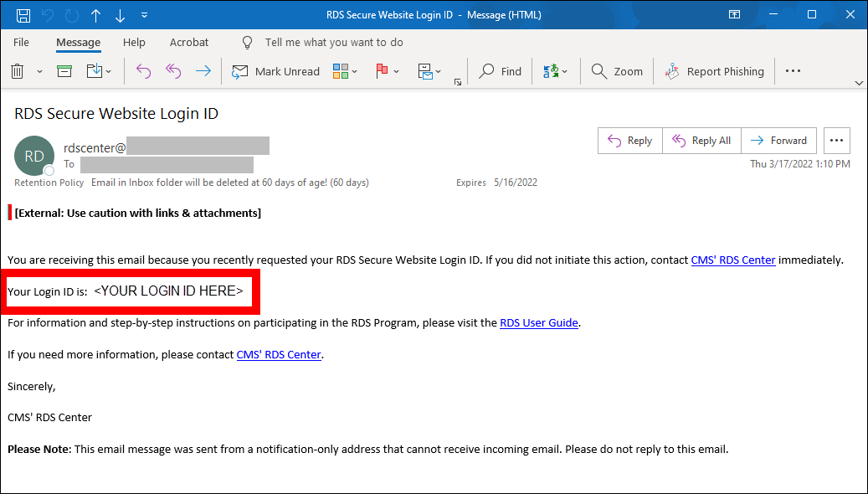Click the Tell me what you want field

(333, 42)
